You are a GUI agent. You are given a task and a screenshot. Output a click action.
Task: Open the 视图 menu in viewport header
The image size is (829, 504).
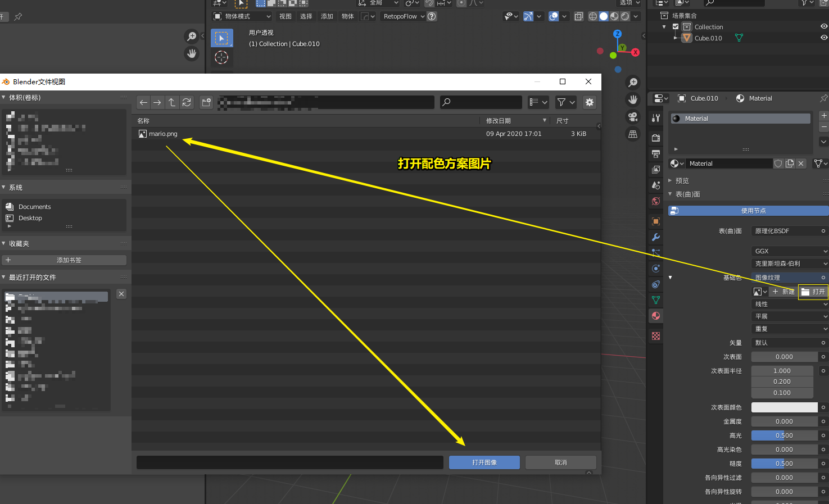[x=286, y=16]
